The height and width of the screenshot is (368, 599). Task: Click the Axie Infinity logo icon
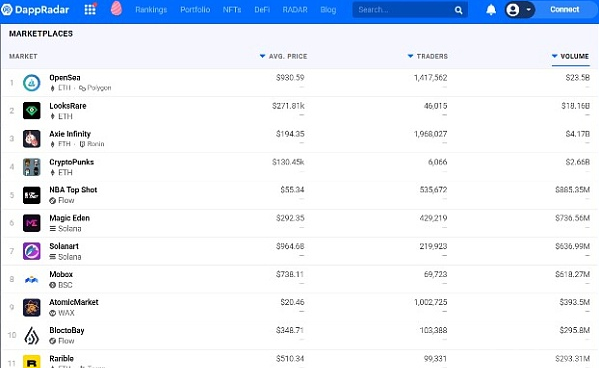[x=32, y=139]
